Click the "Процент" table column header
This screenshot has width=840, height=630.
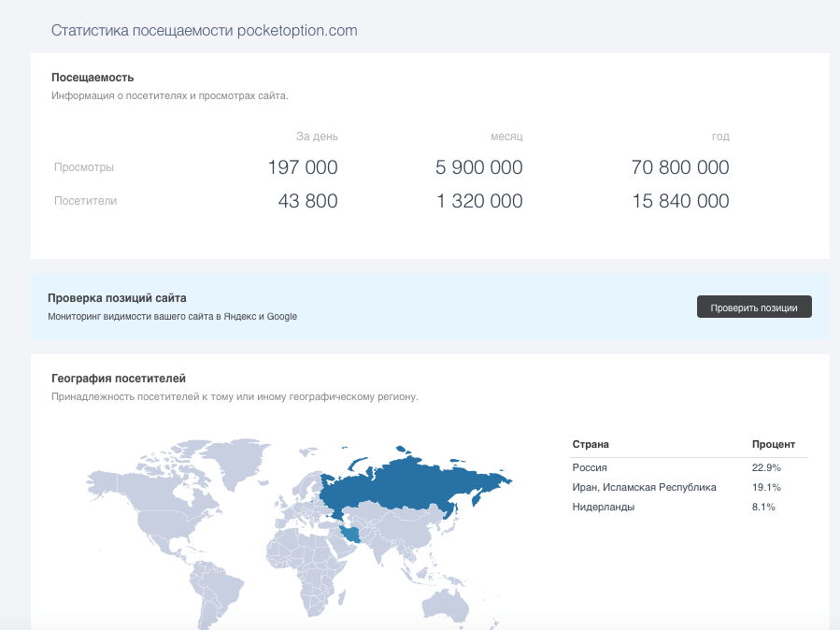pos(774,445)
